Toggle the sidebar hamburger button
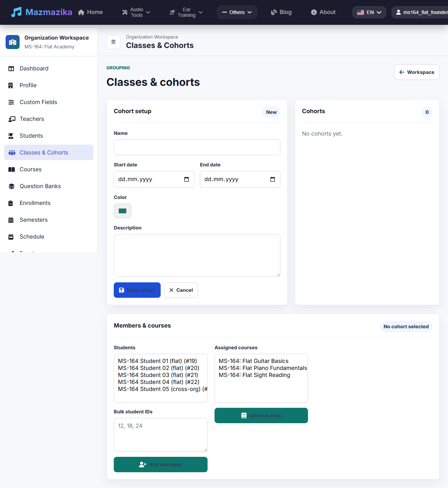This screenshot has width=448, height=488. pos(113,42)
